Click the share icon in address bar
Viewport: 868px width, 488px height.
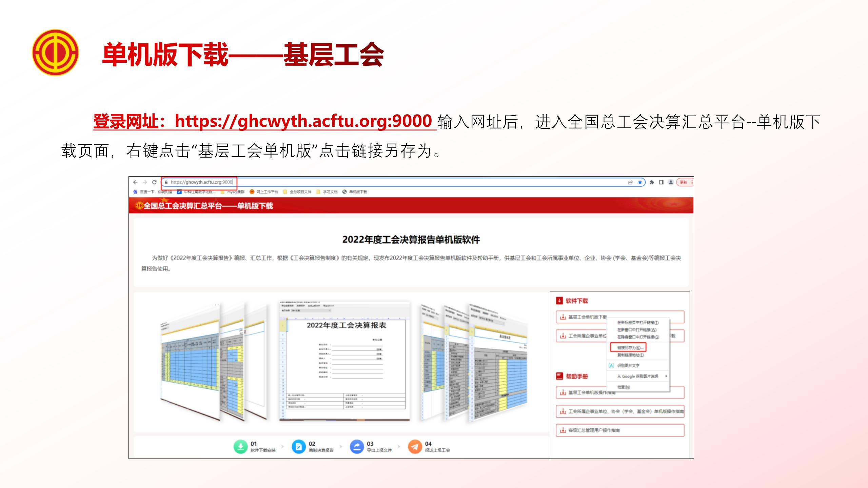pyautogui.click(x=630, y=182)
